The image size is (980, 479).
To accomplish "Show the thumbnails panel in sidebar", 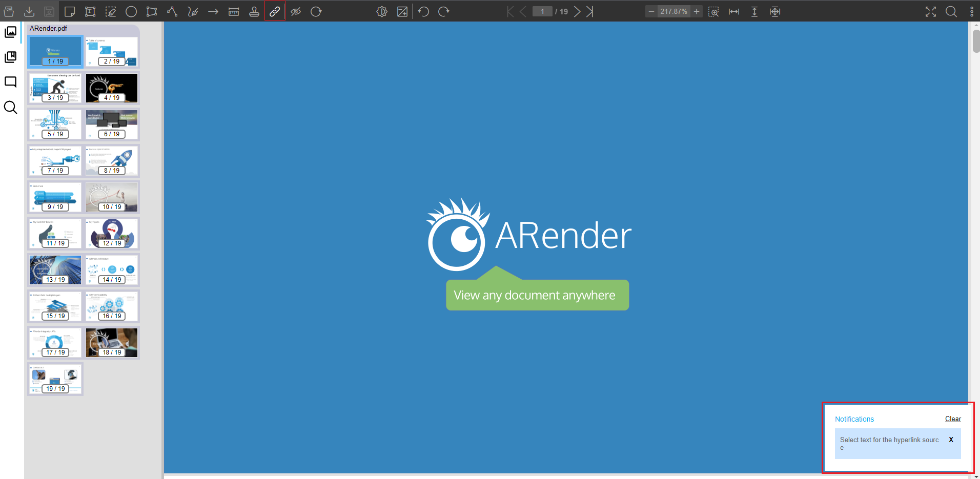I will click(10, 32).
